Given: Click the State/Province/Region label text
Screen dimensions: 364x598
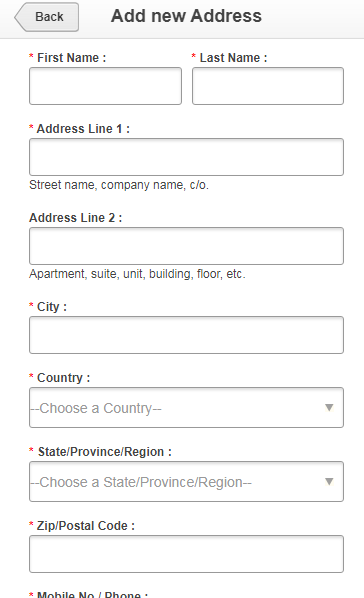Looking at the screenshot, I should click(105, 452).
